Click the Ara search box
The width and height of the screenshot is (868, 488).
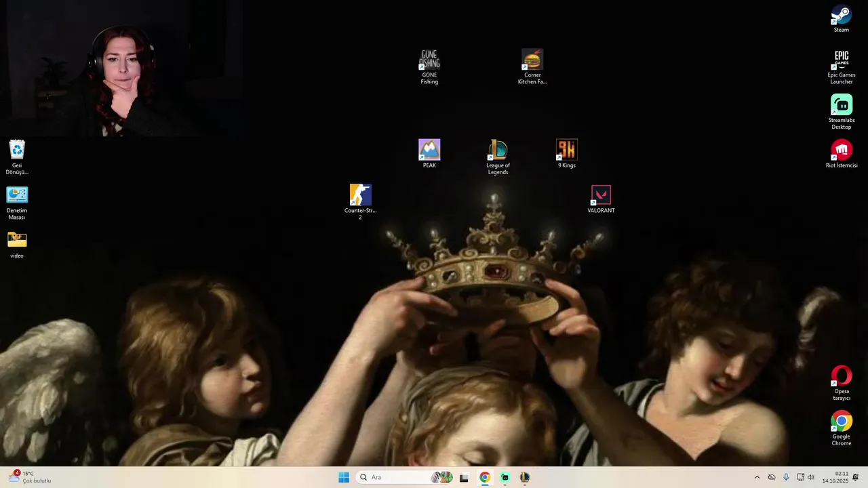click(x=405, y=477)
